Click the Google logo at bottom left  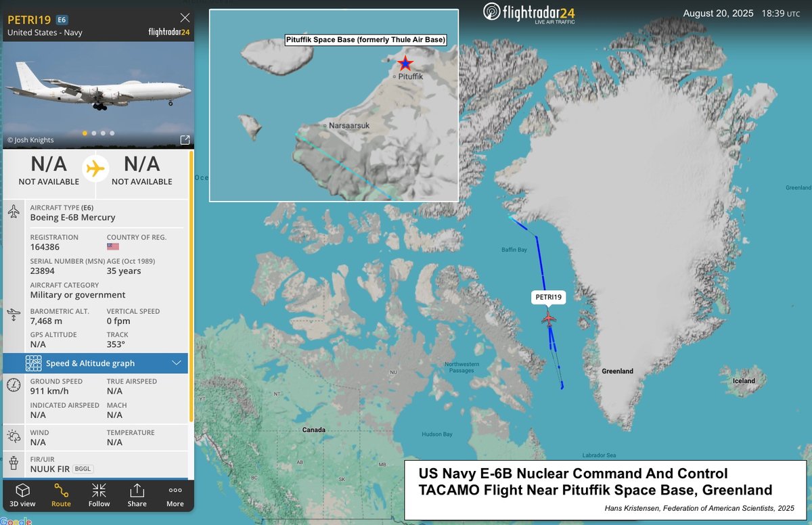point(16,520)
